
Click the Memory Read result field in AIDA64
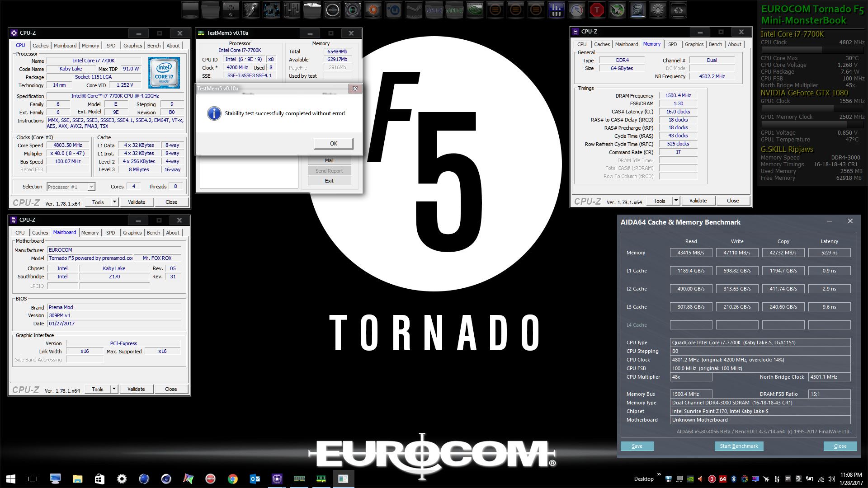click(690, 253)
